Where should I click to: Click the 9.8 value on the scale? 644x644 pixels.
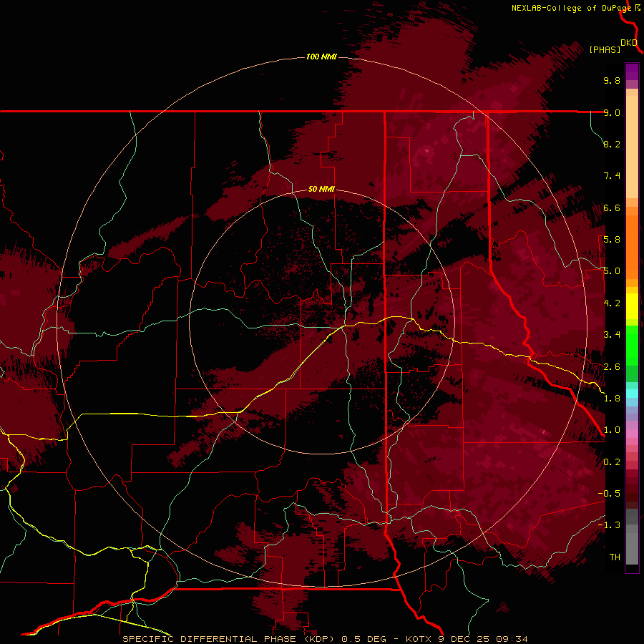[612, 80]
